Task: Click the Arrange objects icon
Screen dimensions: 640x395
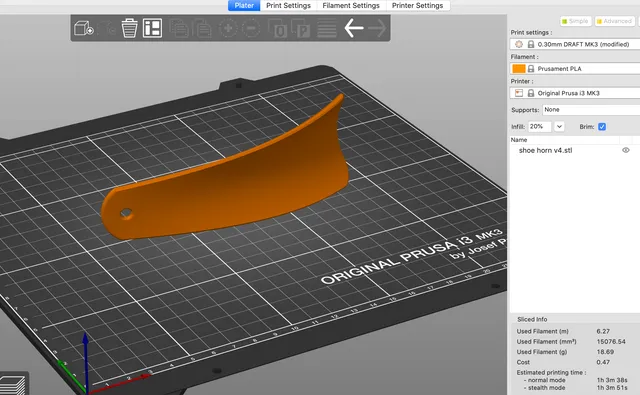Action: pyautogui.click(x=152, y=28)
